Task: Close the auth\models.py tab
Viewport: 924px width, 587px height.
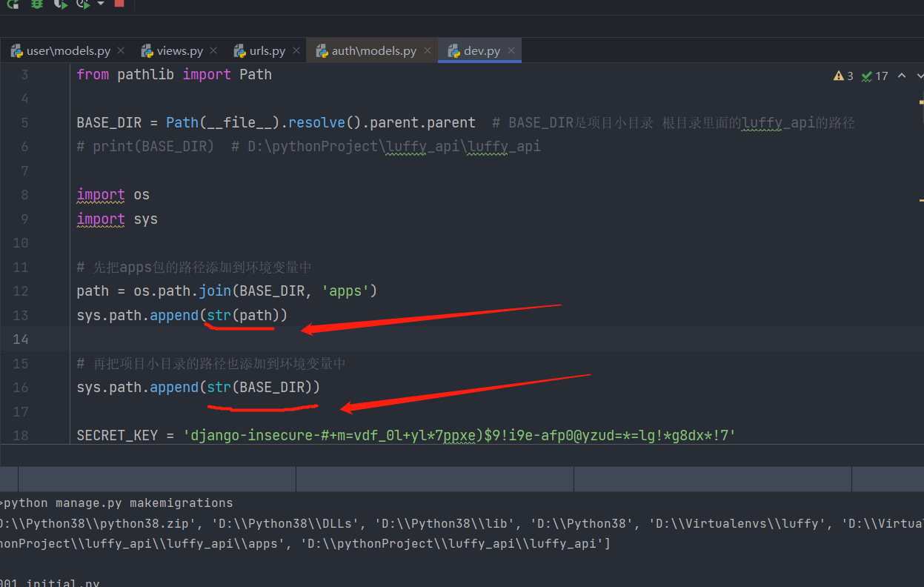Action: point(428,50)
